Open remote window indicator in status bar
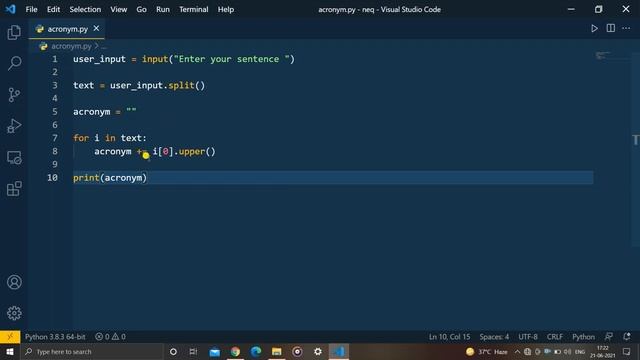640x360 pixels. coord(10,337)
